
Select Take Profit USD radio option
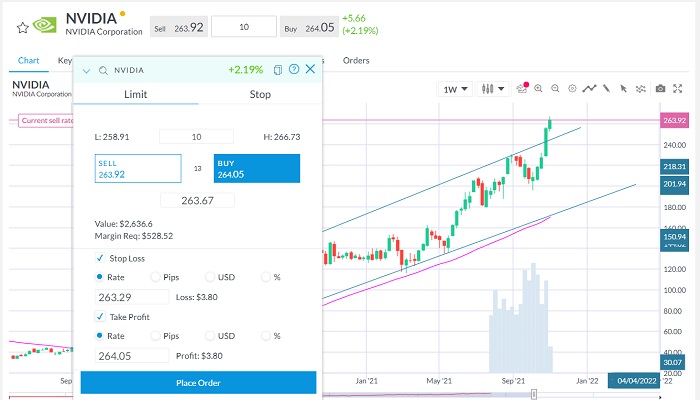210,335
